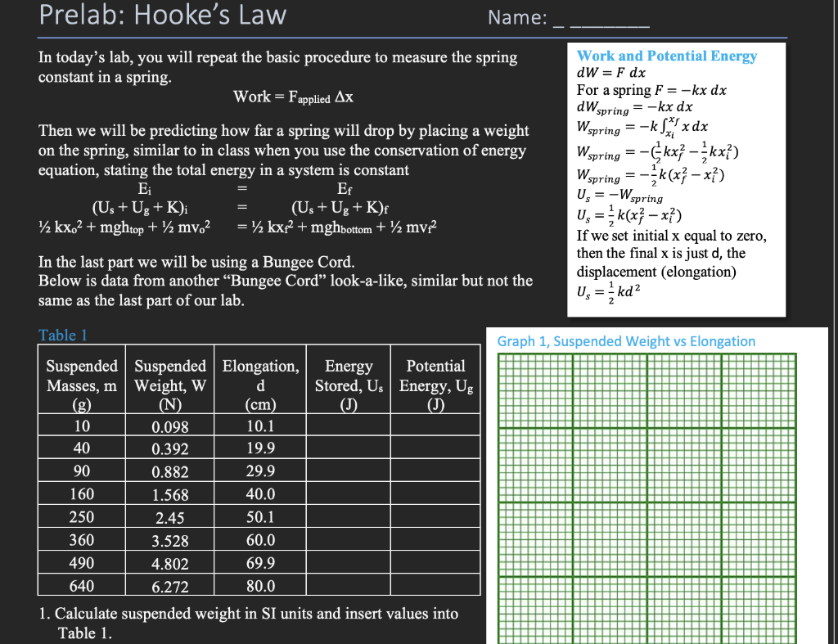Click the empty Potential Energy cell for 10 g
This screenshot has height=644, width=838.
coord(435,425)
